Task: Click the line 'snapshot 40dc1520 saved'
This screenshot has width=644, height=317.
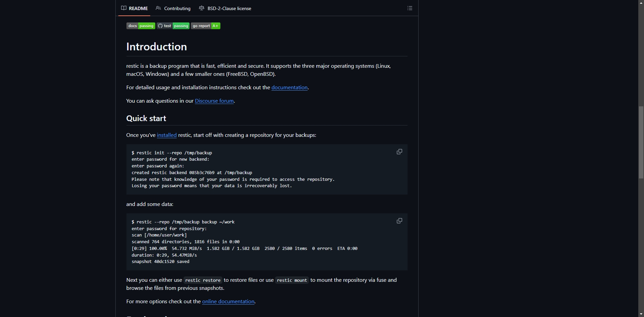Action: pyautogui.click(x=160, y=262)
